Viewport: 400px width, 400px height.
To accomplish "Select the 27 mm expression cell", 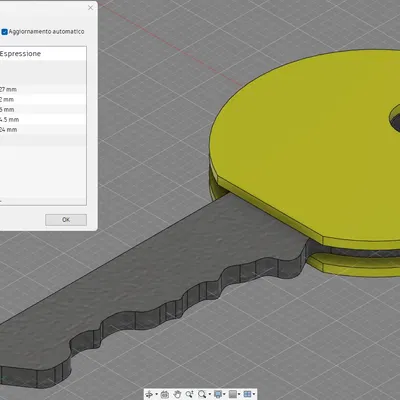I will (43, 89).
